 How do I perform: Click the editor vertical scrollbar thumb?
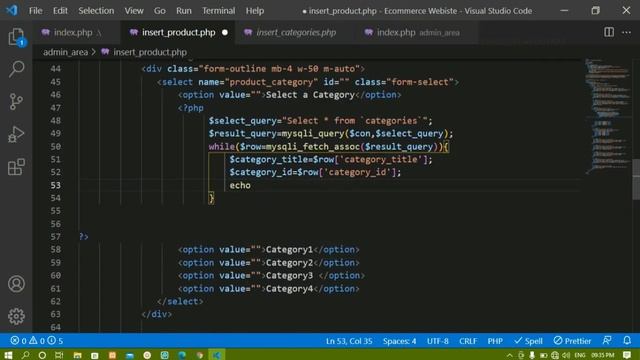(x=636, y=179)
